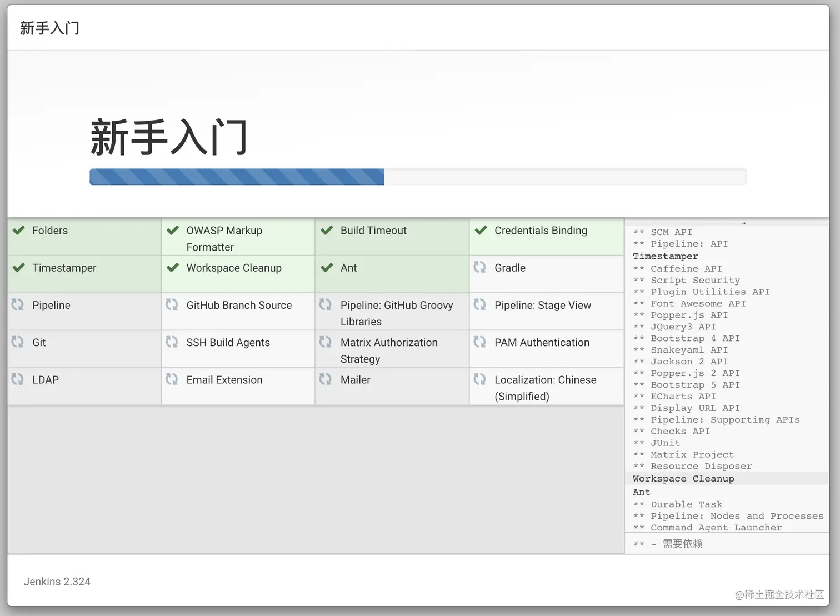Click the Ant entry in install log

[641, 492]
